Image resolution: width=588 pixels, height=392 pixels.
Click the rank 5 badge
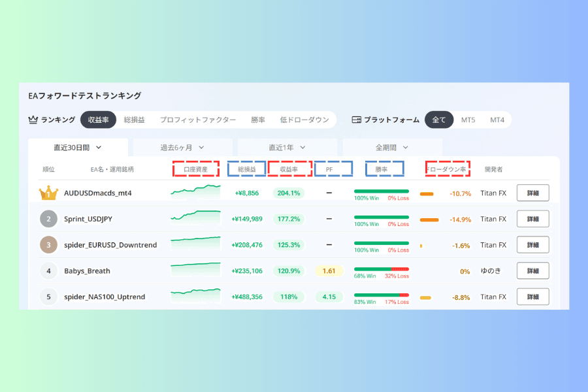[x=49, y=297]
